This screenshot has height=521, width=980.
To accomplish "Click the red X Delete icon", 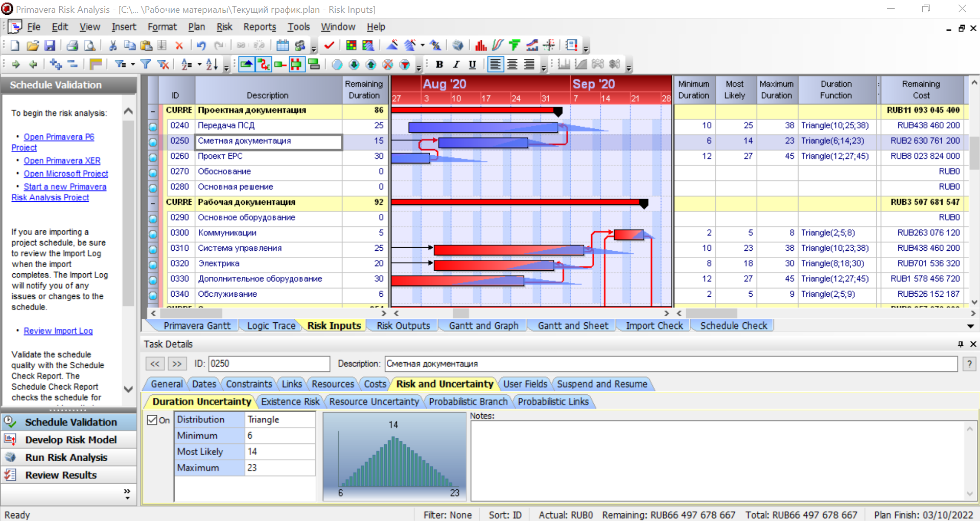I will click(x=179, y=45).
